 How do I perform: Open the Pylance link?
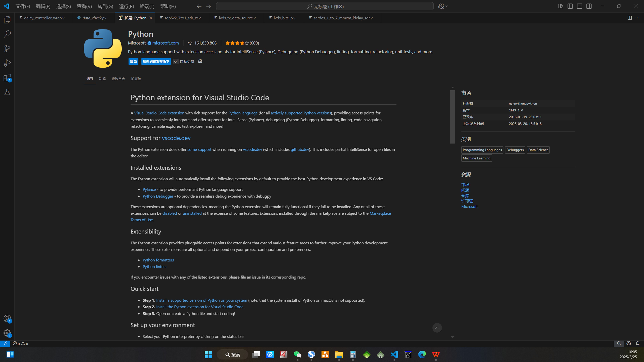point(149,189)
